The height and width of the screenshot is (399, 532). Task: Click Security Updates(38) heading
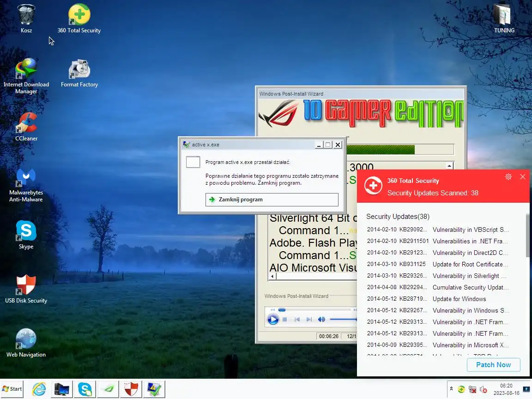pyautogui.click(x=398, y=217)
